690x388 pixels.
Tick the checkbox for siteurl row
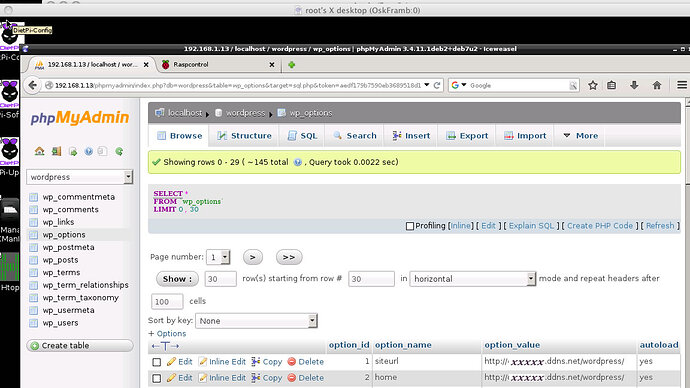pyautogui.click(x=157, y=362)
